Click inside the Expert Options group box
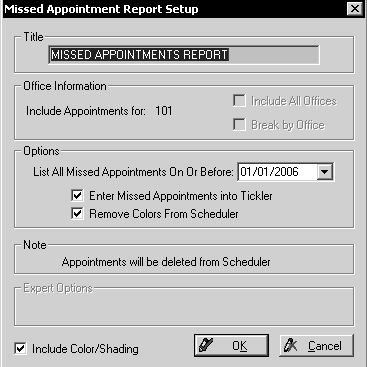 [x=184, y=310]
